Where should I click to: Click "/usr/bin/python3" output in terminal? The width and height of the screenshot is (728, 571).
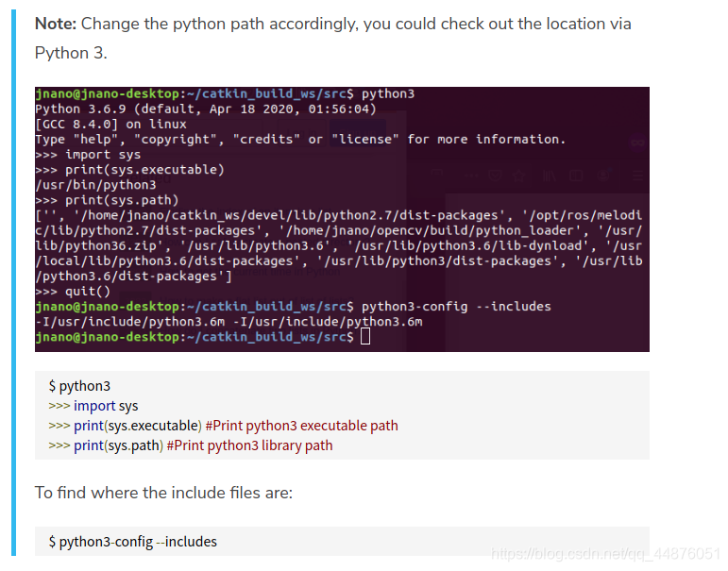(96, 185)
